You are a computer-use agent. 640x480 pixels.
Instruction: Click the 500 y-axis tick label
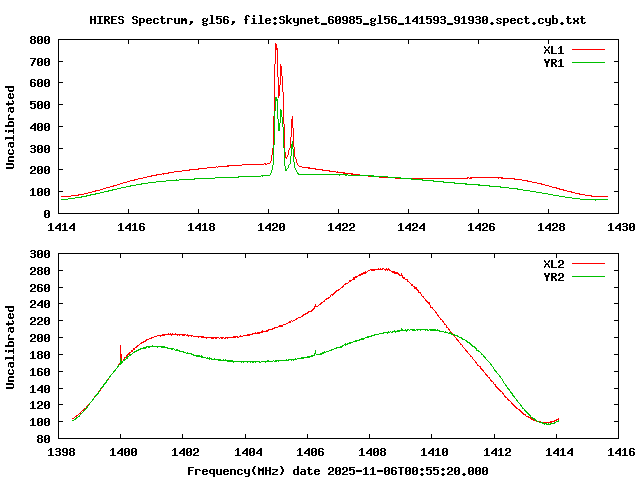coord(40,105)
